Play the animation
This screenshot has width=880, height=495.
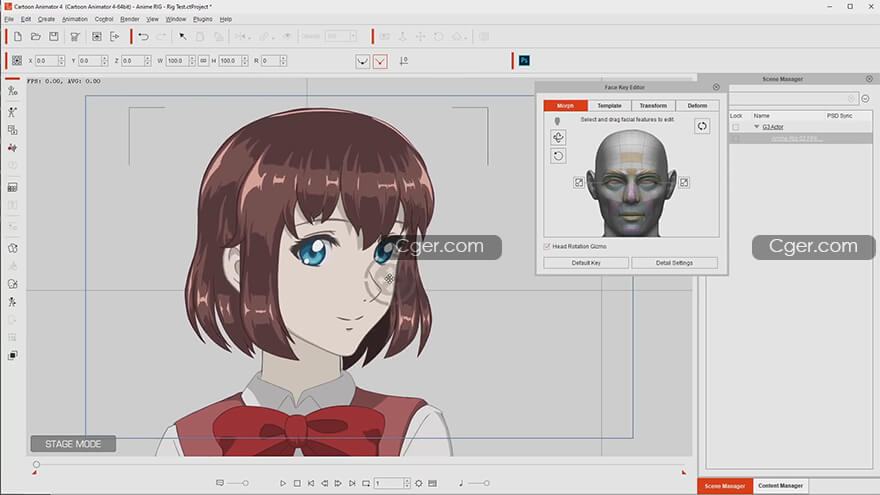click(283, 483)
